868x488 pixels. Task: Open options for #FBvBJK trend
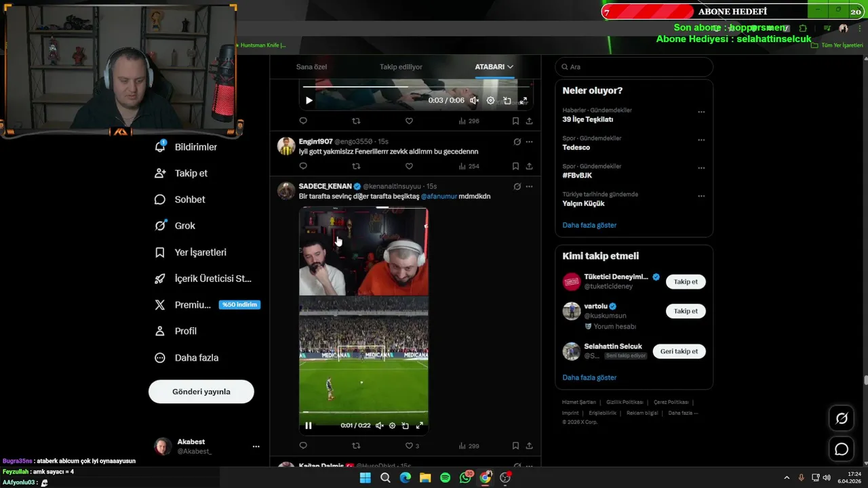701,168
